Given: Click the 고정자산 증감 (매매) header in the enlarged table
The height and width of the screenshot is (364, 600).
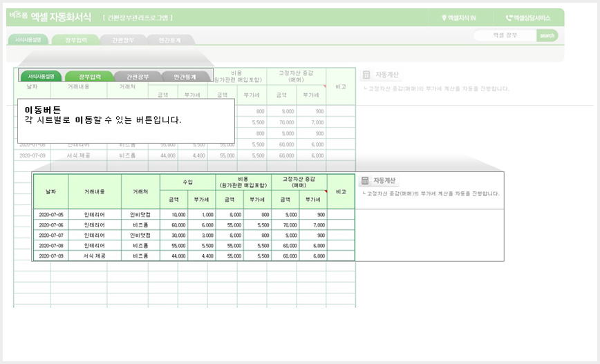Looking at the screenshot, I should (x=299, y=182).
